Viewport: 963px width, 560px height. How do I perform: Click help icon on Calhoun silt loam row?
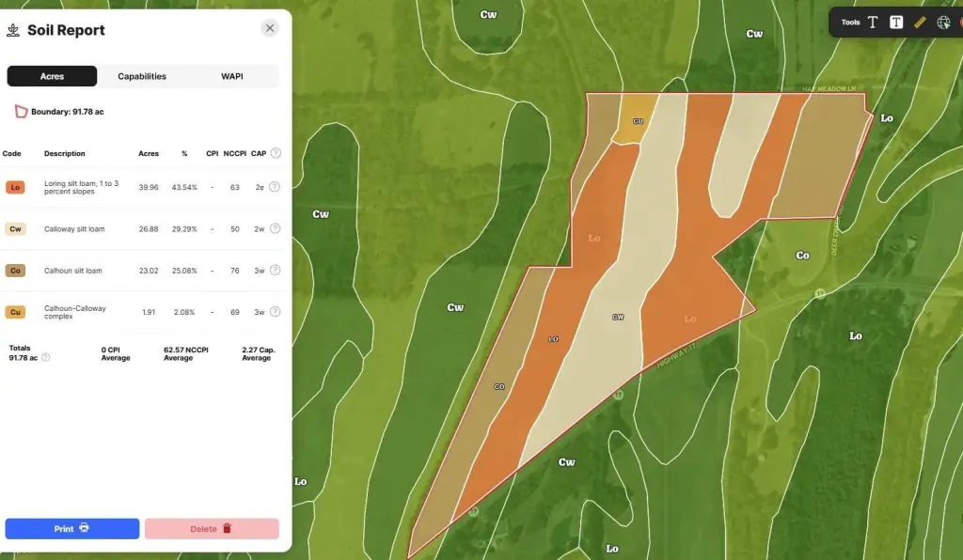coord(275,271)
